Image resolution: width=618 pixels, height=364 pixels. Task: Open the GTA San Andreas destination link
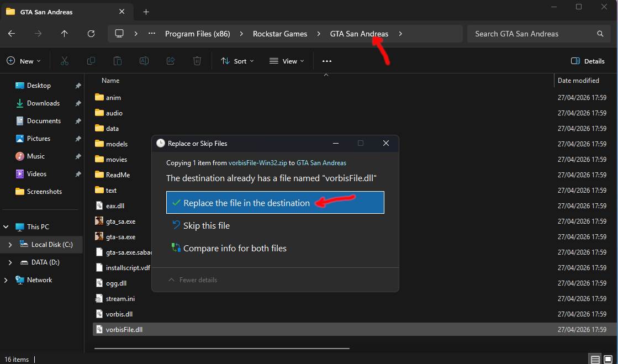(x=321, y=163)
